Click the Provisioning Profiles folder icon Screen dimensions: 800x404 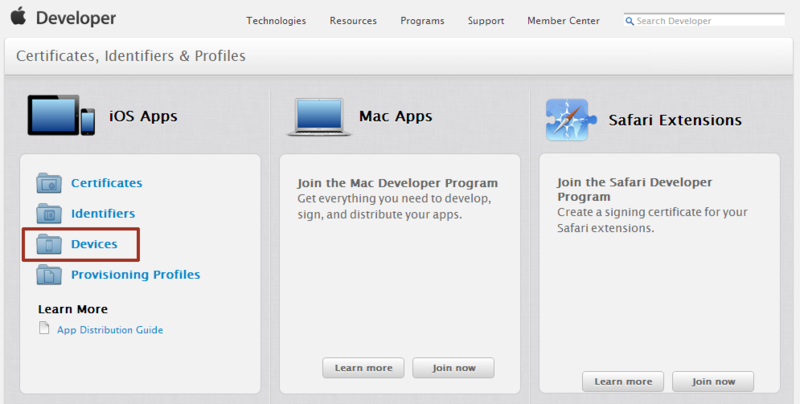[49, 274]
